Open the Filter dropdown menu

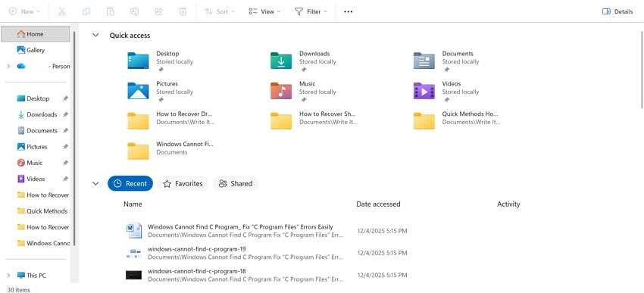tap(311, 11)
